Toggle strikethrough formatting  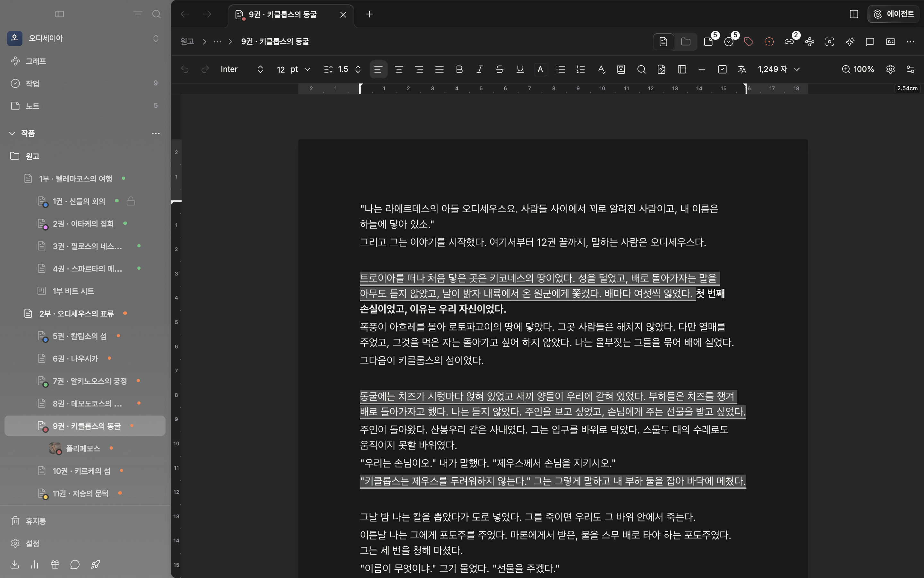[500, 69]
